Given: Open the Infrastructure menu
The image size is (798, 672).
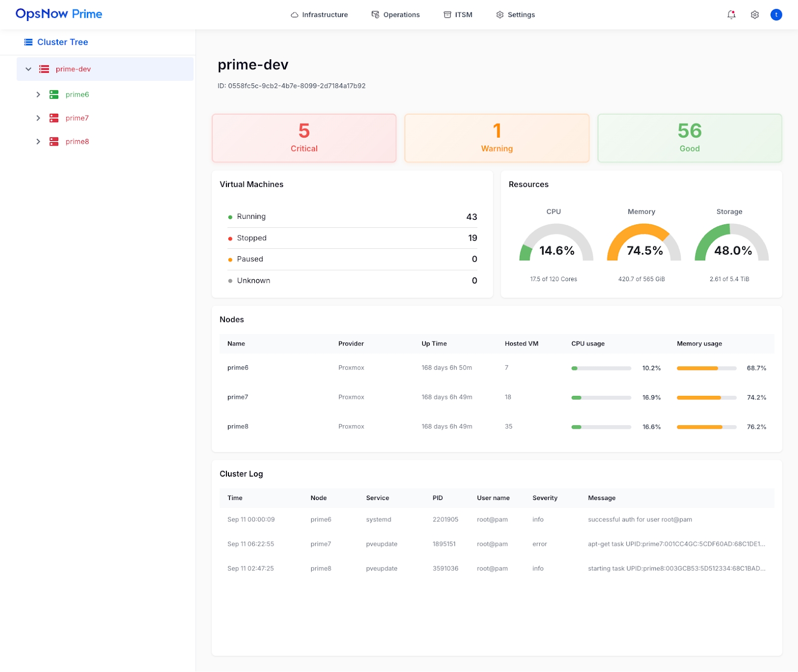Looking at the screenshot, I should tap(319, 15).
